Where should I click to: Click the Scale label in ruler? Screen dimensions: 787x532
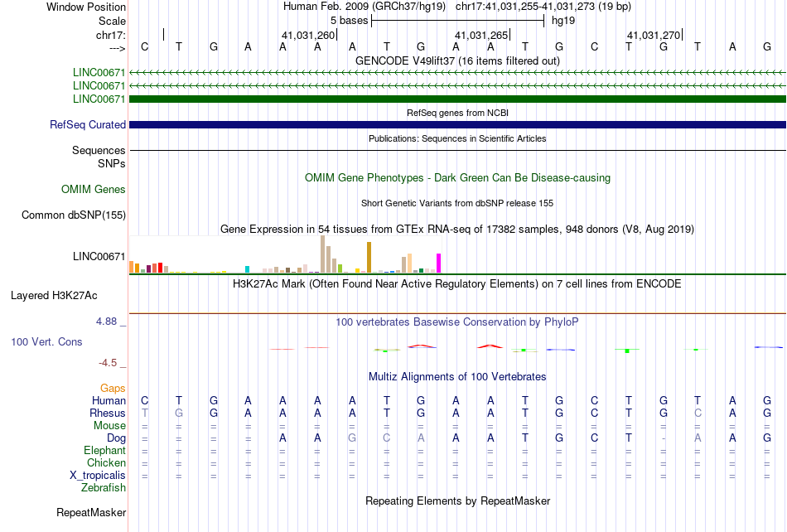112,21
